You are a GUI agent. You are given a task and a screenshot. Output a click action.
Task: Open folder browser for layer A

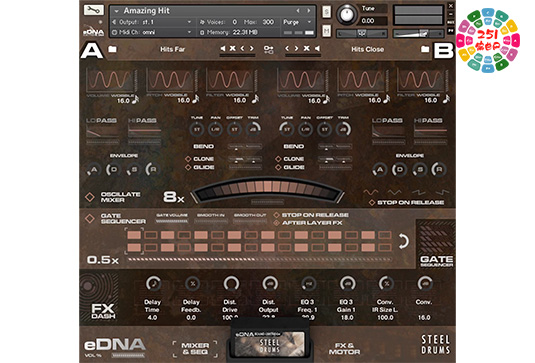click(x=112, y=49)
